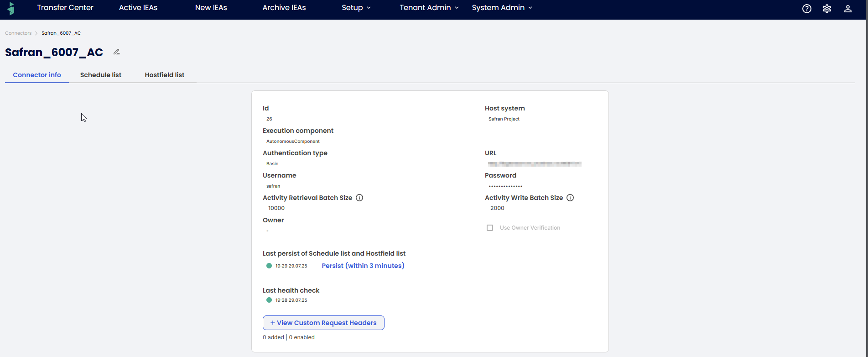Open the help question mark icon
Screen dimensions: 868x357
point(807,9)
